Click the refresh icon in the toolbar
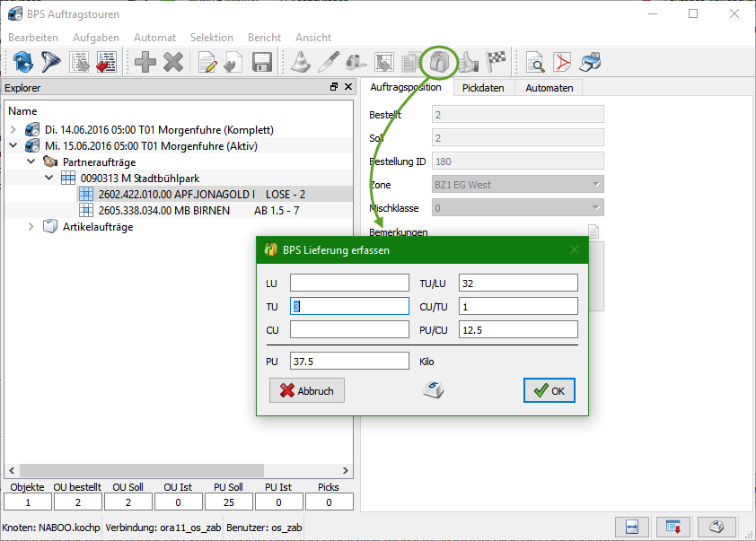 (23, 62)
